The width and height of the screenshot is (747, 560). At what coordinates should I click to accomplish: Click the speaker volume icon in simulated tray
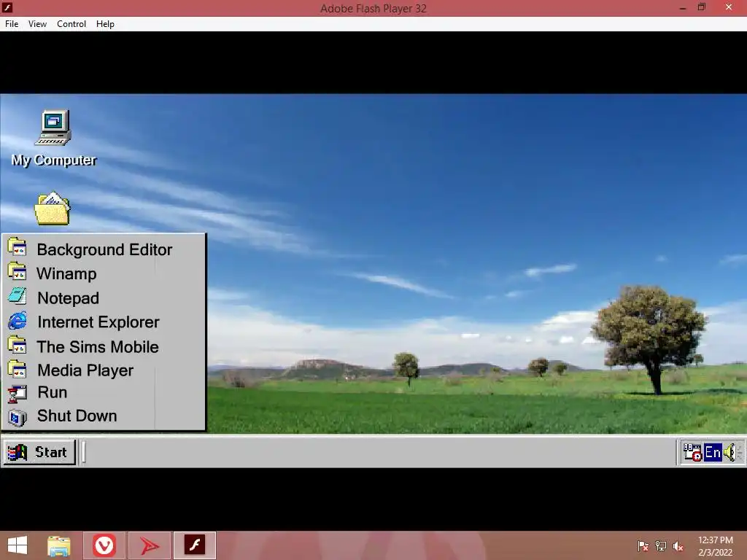[729, 452]
